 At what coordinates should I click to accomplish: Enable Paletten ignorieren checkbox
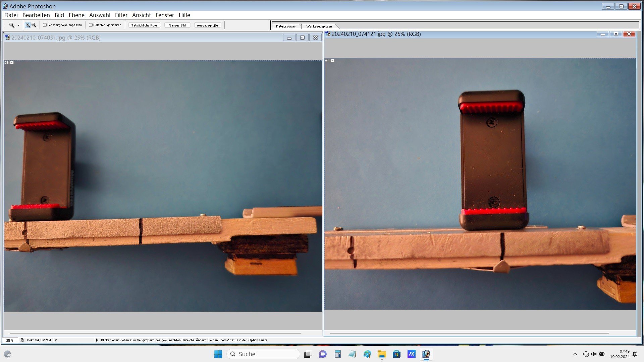91,25
